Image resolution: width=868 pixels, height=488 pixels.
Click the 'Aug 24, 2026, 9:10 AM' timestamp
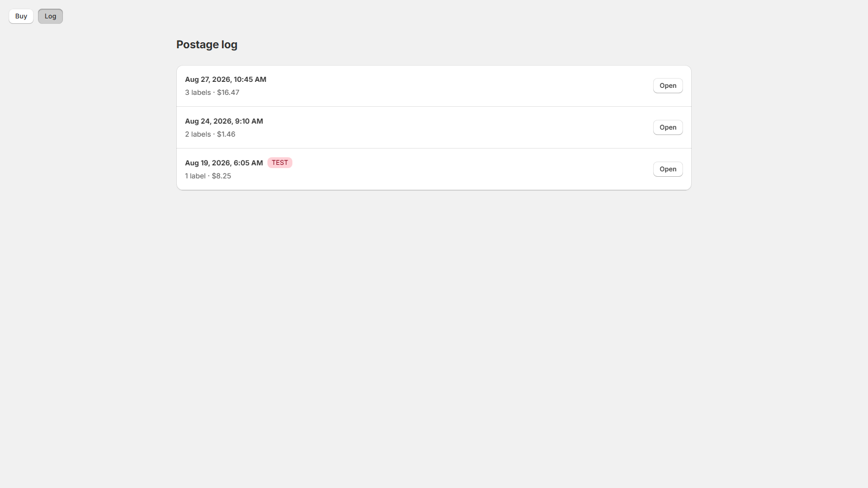tap(224, 121)
